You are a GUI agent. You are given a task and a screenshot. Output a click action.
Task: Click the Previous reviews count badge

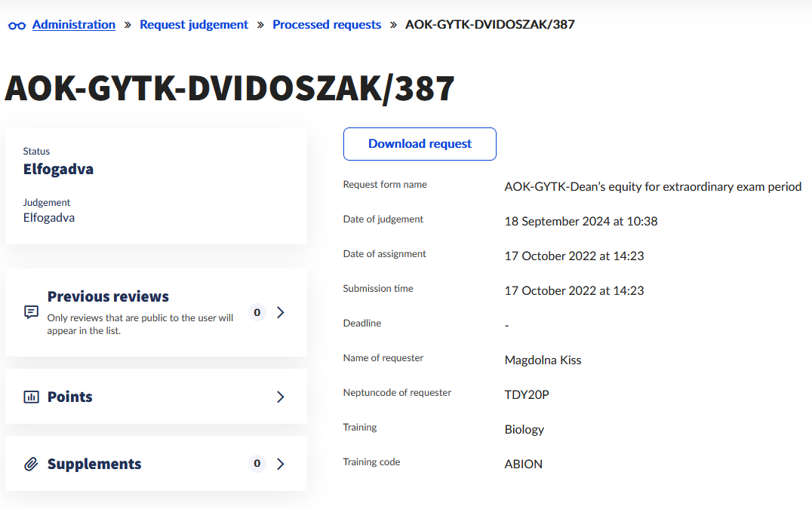click(x=257, y=312)
